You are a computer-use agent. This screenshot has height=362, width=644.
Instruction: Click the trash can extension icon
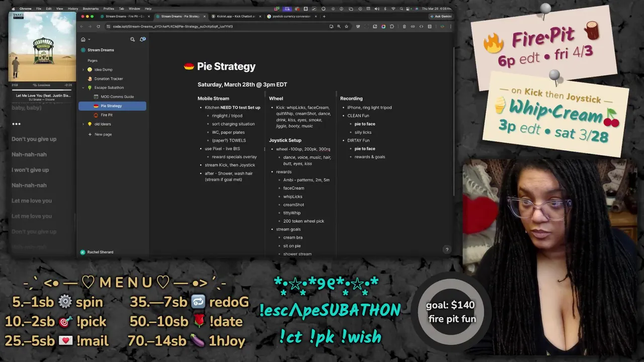404,26
